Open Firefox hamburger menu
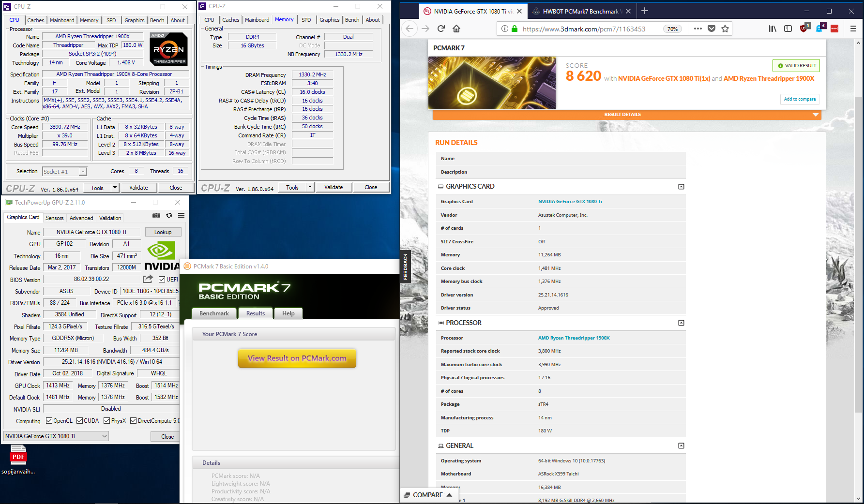Image resolution: width=864 pixels, height=504 pixels. coord(853,29)
